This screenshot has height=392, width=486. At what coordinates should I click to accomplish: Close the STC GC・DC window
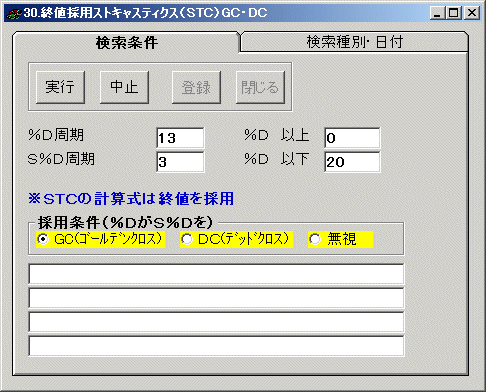point(472,13)
